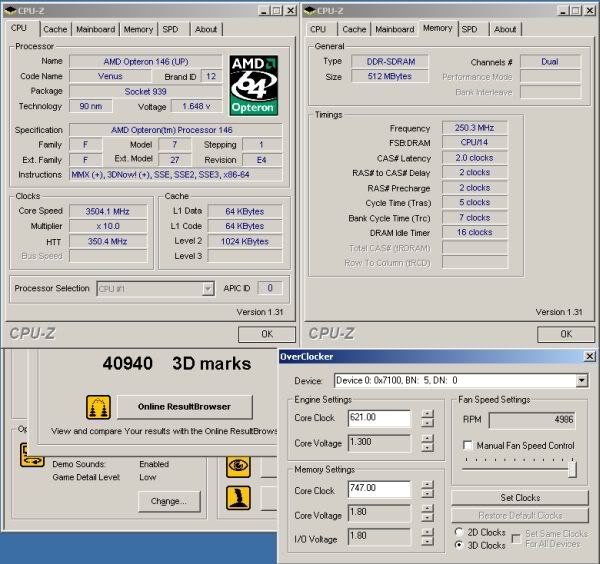Increase the Memory Core Clock with up arrow
This screenshot has height=564, width=600.
[x=427, y=484]
